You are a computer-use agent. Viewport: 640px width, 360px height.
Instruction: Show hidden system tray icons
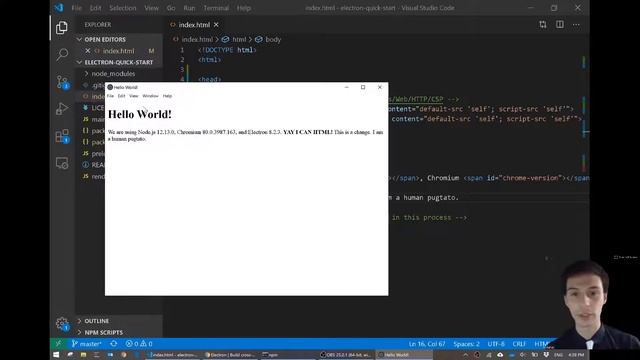(x=465, y=355)
